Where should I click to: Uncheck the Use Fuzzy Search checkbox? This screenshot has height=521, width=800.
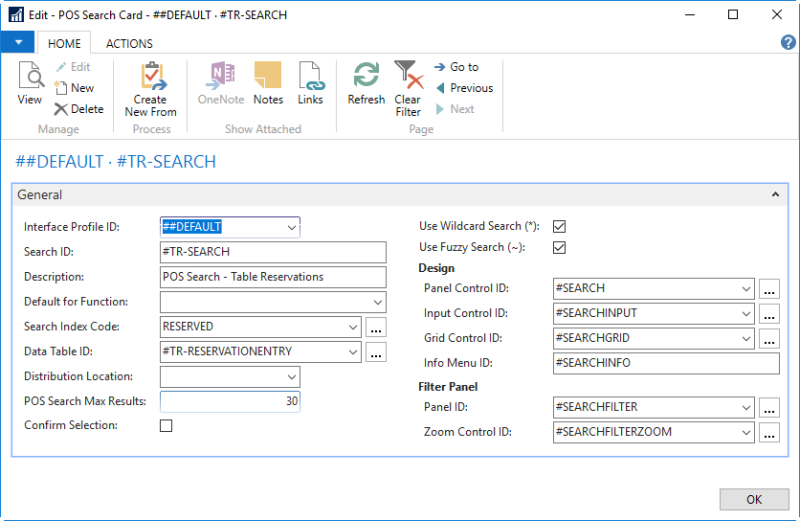click(560, 247)
